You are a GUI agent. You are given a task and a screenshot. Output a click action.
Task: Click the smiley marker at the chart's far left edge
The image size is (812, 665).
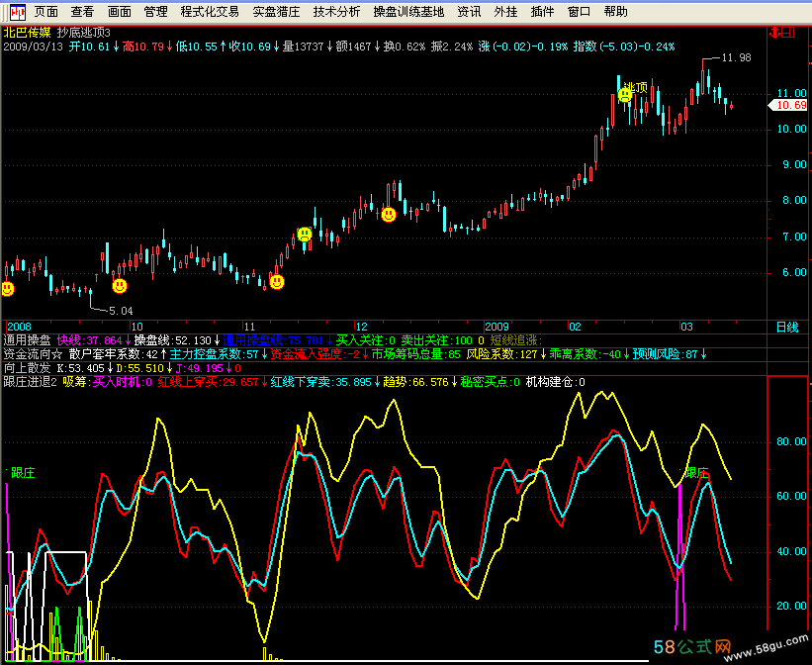tap(7, 289)
